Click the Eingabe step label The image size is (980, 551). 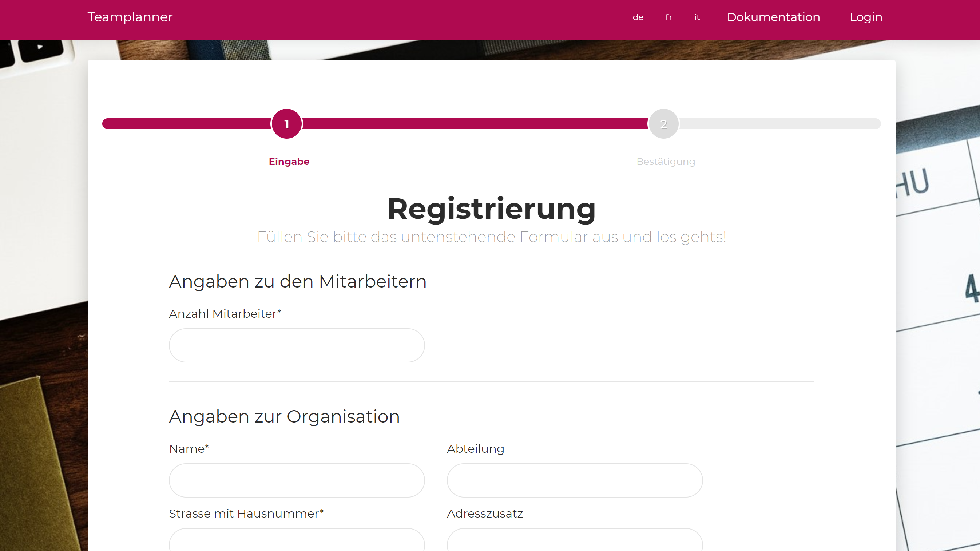(x=289, y=162)
